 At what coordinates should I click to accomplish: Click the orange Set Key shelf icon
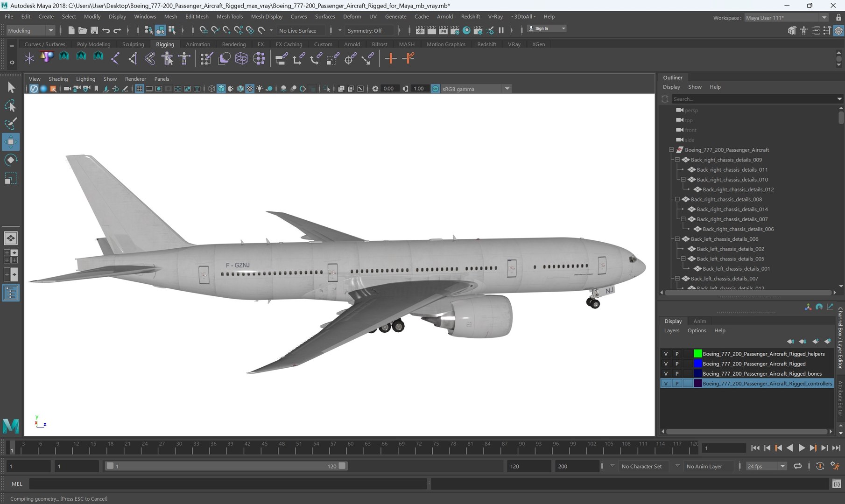coord(391,58)
